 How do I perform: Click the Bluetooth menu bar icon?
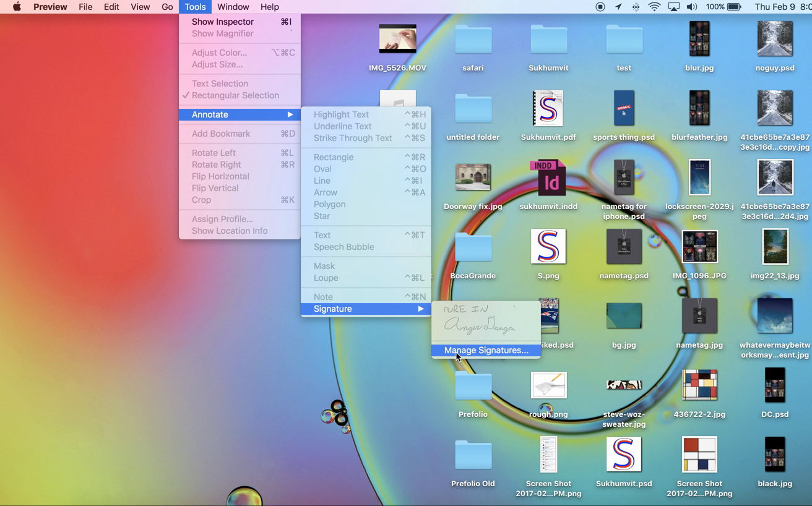636,7
